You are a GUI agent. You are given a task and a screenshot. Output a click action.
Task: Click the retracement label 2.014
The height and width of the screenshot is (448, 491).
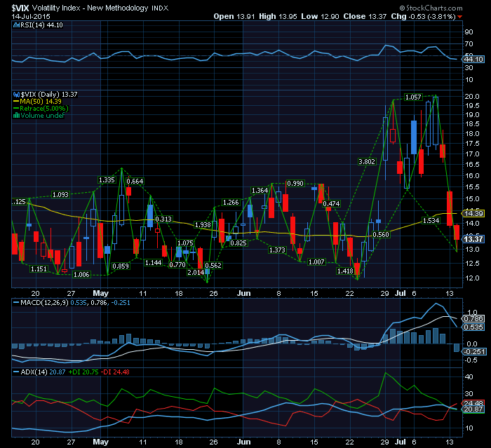(x=196, y=272)
